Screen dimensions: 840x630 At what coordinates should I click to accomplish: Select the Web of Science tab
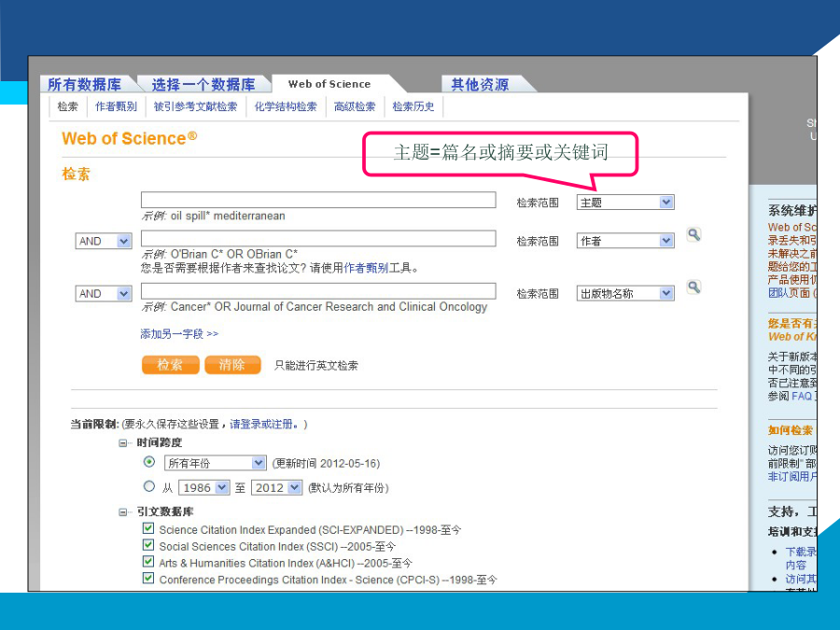(329, 84)
